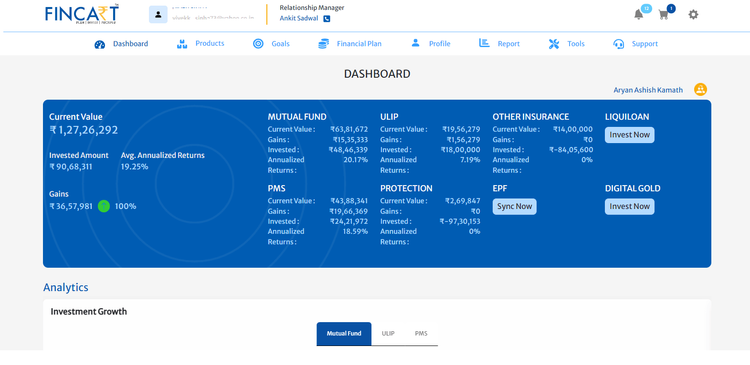The image size is (750, 365).
Task: Click the Fincart logo
Action: 82,14
